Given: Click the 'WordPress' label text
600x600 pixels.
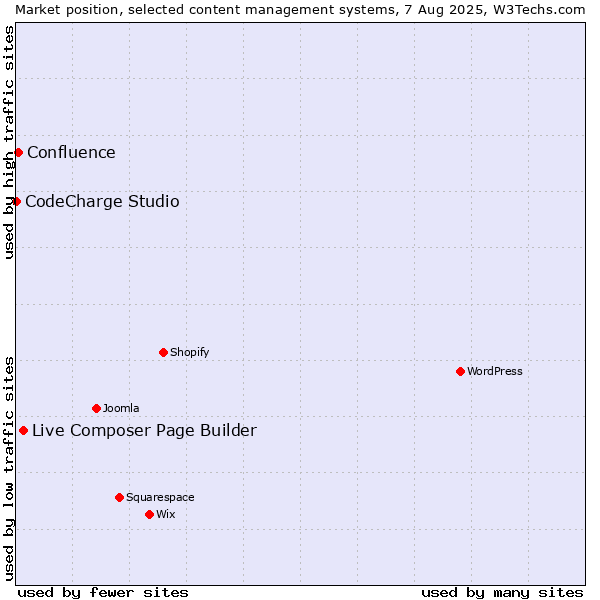Looking at the screenshot, I should [x=494, y=371].
